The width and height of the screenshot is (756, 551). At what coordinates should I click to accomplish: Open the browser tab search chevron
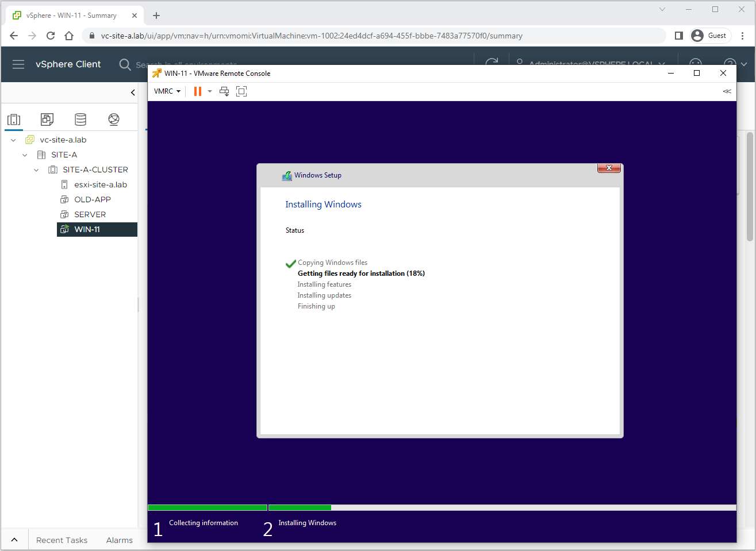tap(662, 9)
